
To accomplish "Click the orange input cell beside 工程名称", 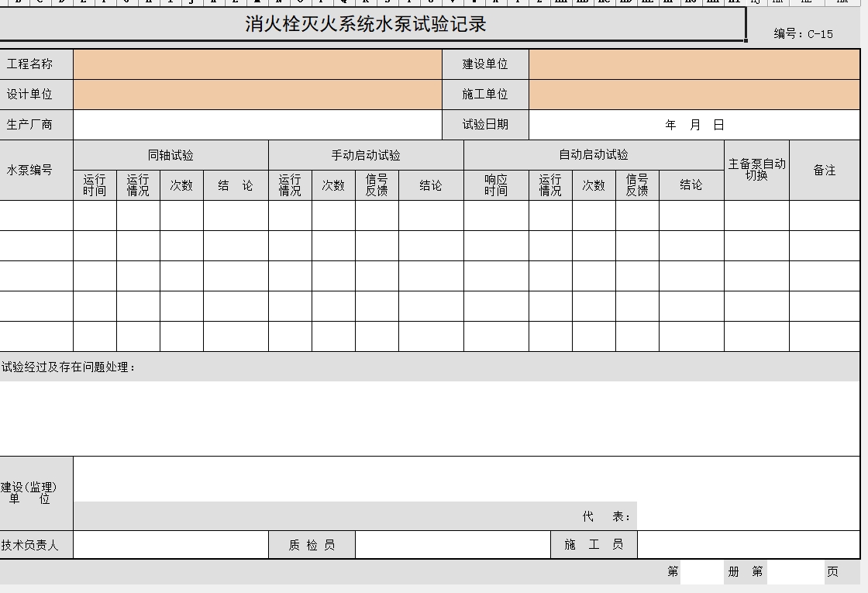I will [257, 64].
